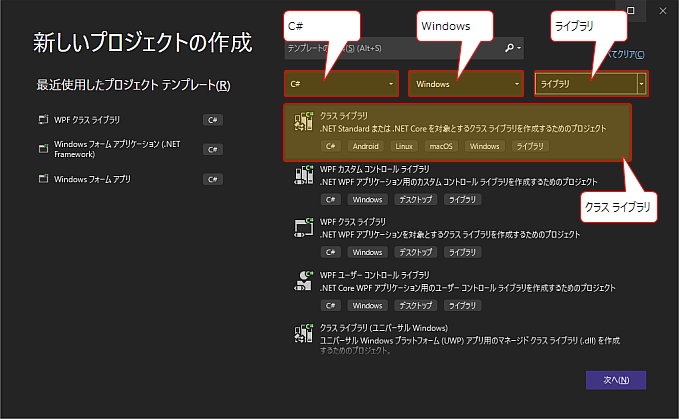The height and width of the screenshot is (419, 679).
Task: Click macOS tag on クラス ライブラリ template
Action: coord(441,146)
